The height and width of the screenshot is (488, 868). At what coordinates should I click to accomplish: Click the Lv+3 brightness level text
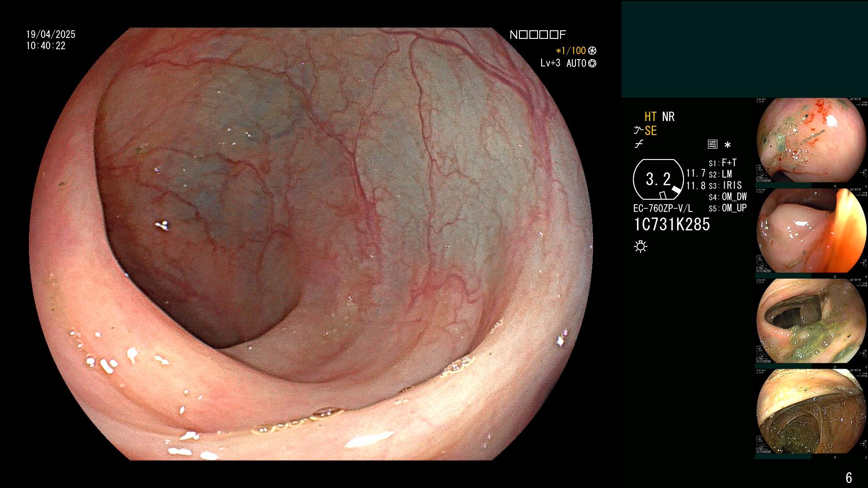(x=550, y=63)
